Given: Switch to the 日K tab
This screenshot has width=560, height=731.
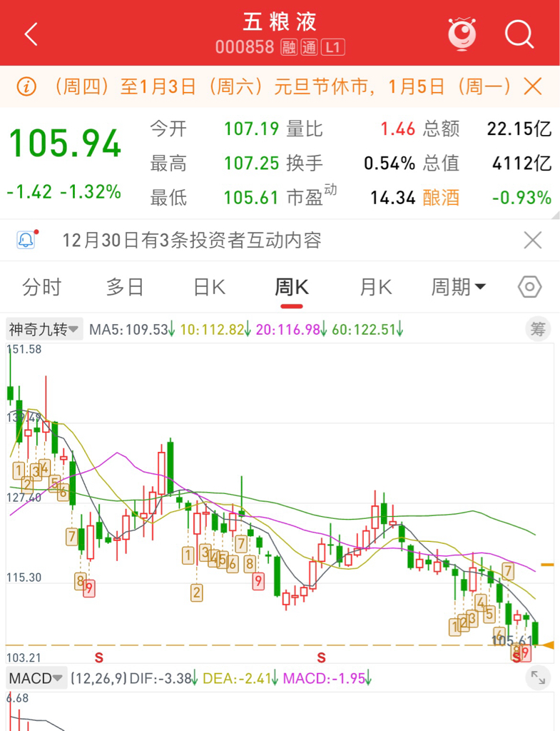Looking at the screenshot, I should click(209, 287).
